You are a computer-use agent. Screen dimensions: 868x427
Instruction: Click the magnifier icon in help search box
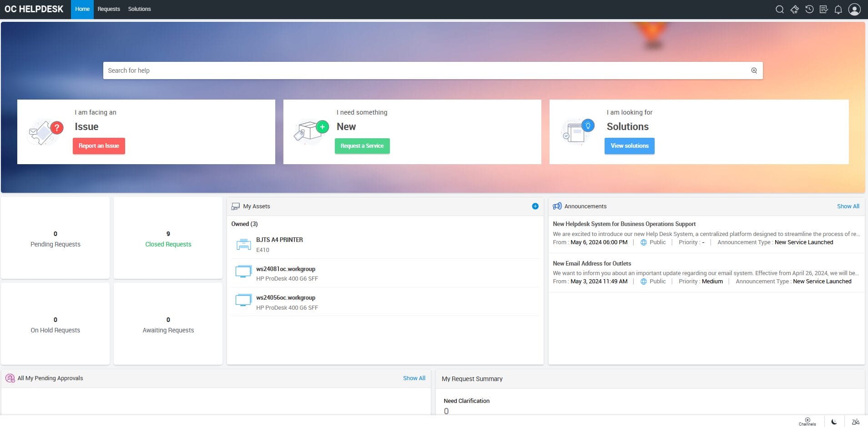click(754, 70)
